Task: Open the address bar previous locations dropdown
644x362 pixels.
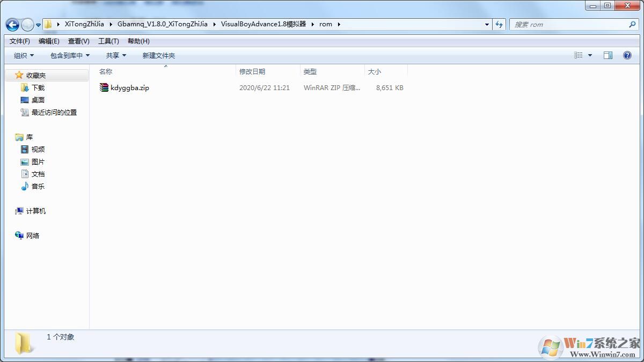Action: (x=487, y=25)
